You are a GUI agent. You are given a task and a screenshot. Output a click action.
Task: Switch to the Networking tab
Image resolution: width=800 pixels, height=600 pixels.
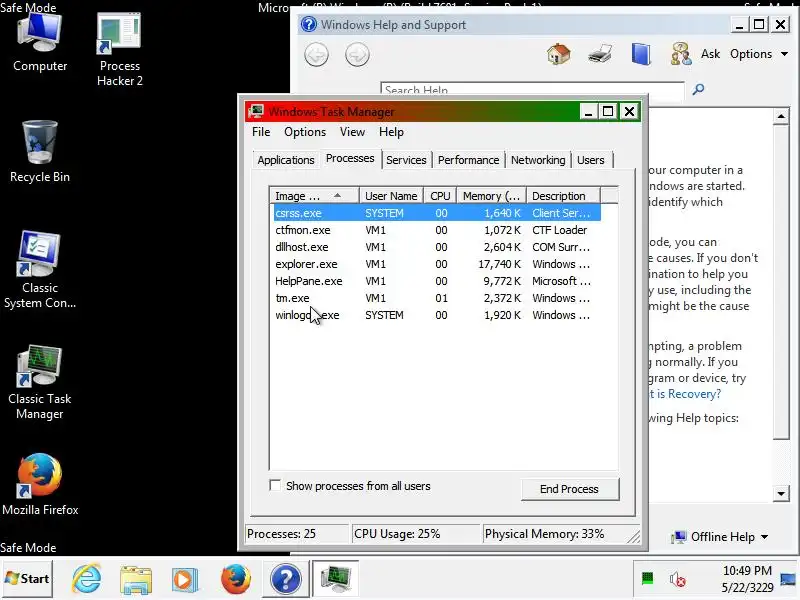click(538, 160)
